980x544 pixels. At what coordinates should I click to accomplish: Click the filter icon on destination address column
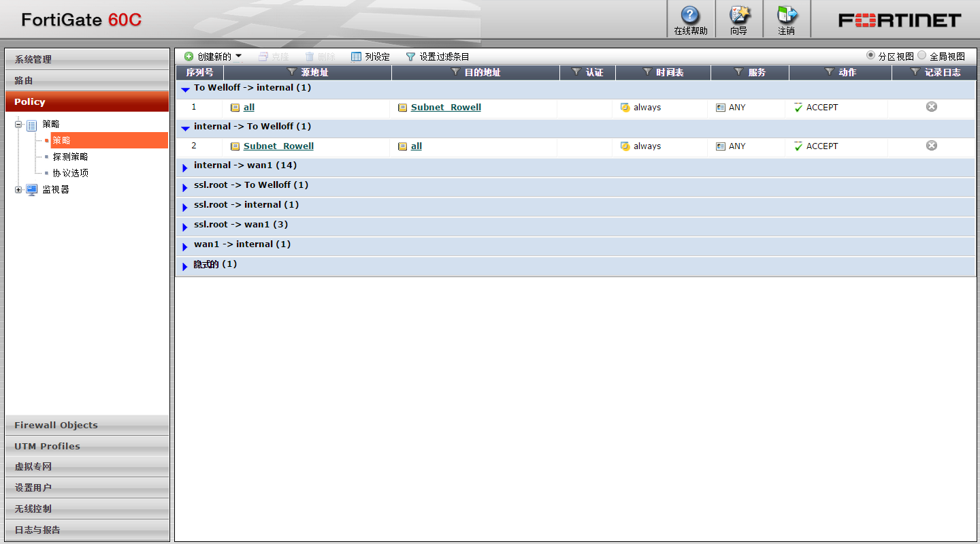(456, 72)
